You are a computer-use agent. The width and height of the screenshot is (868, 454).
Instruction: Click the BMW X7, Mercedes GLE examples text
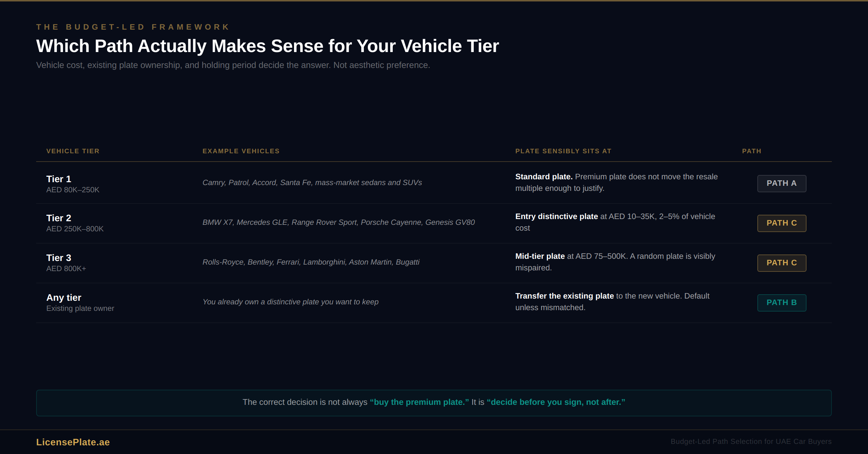(338, 222)
